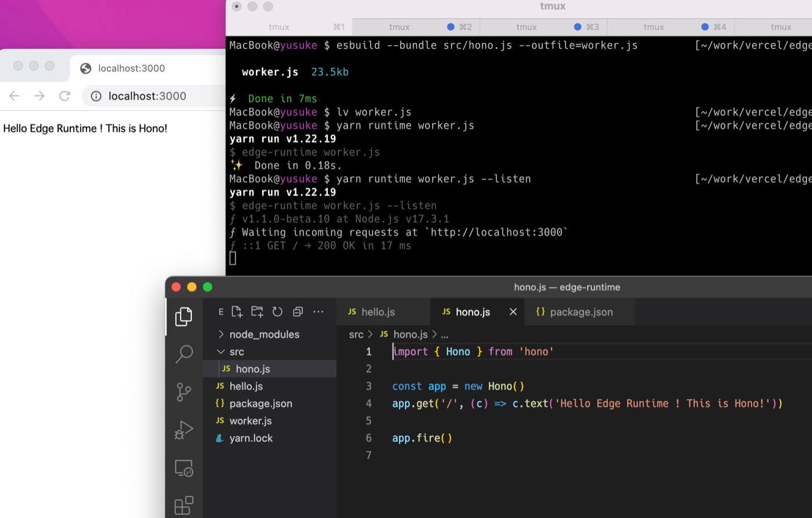This screenshot has height=518, width=812.
Task: Click New Folder icon in explorer header
Action: coord(257,311)
